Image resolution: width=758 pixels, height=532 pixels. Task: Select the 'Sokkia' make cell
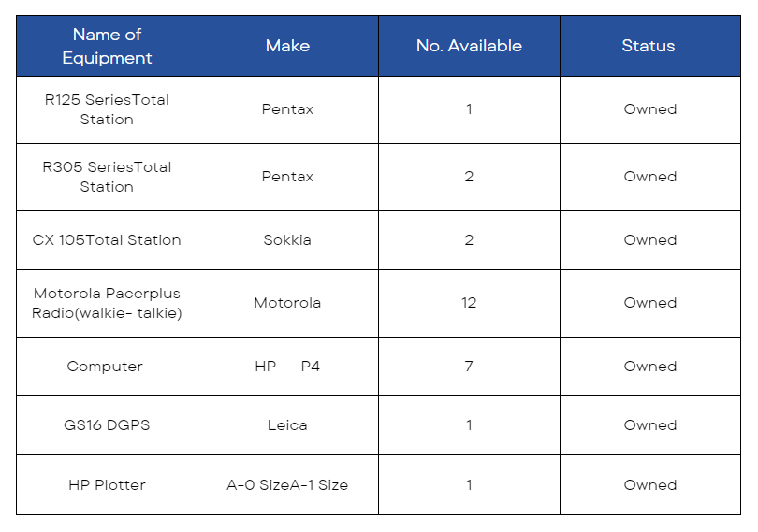pos(287,240)
